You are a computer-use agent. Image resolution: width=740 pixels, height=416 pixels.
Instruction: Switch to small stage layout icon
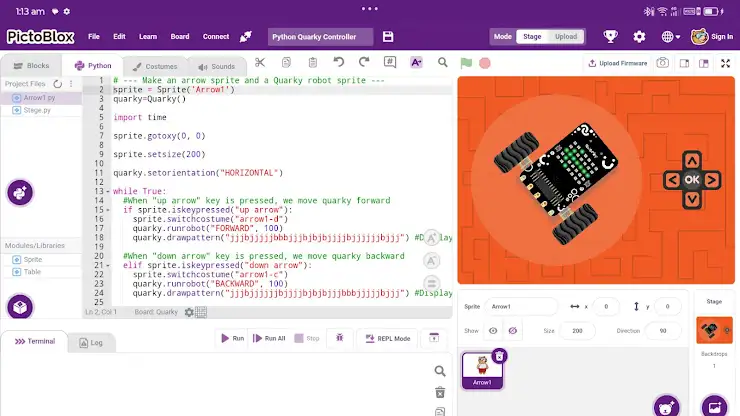click(x=684, y=63)
